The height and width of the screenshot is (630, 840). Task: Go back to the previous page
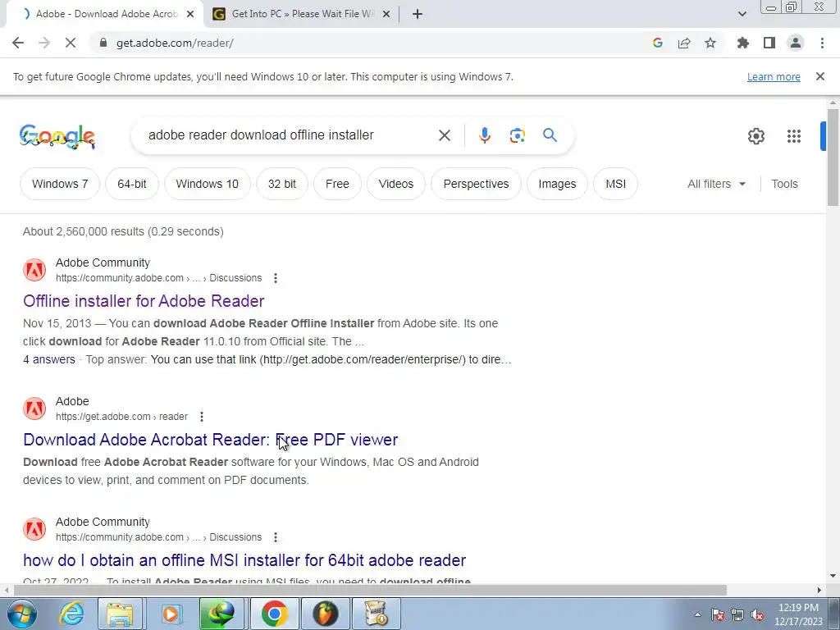pos(18,43)
